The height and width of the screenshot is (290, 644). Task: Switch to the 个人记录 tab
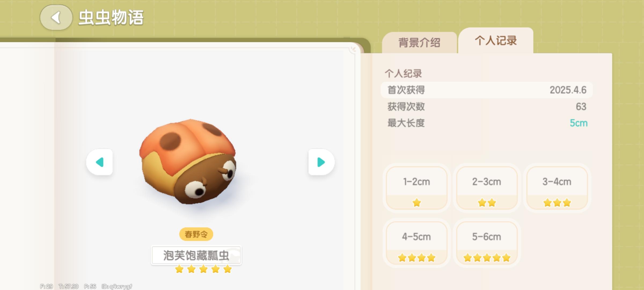click(496, 41)
